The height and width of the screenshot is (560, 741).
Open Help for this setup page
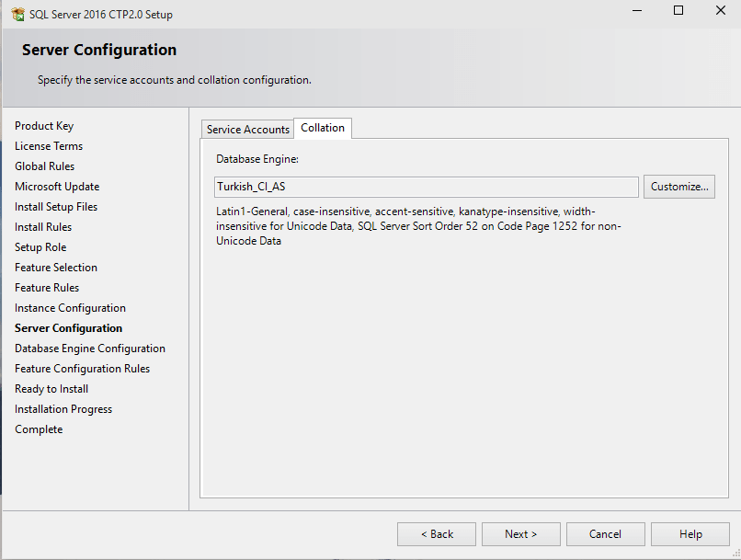coord(690,534)
